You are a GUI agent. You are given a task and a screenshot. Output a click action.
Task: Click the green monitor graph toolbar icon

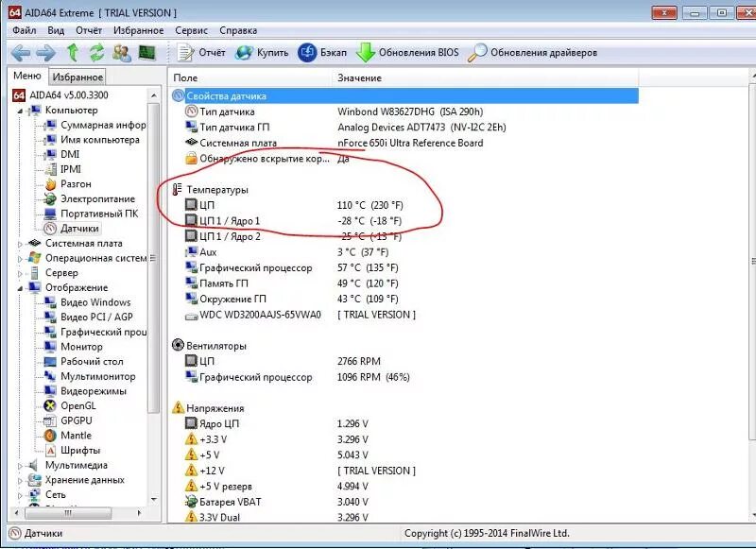[x=147, y=52]
